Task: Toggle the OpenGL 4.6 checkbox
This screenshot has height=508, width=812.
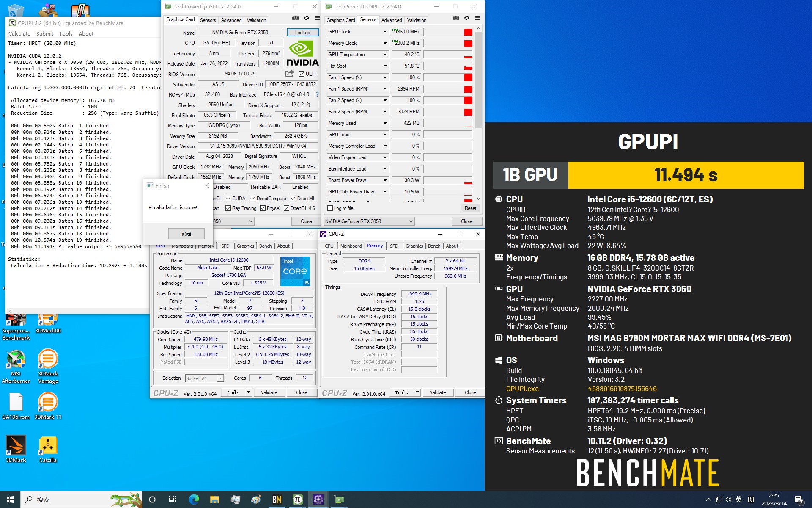Action: pos(286,208)
